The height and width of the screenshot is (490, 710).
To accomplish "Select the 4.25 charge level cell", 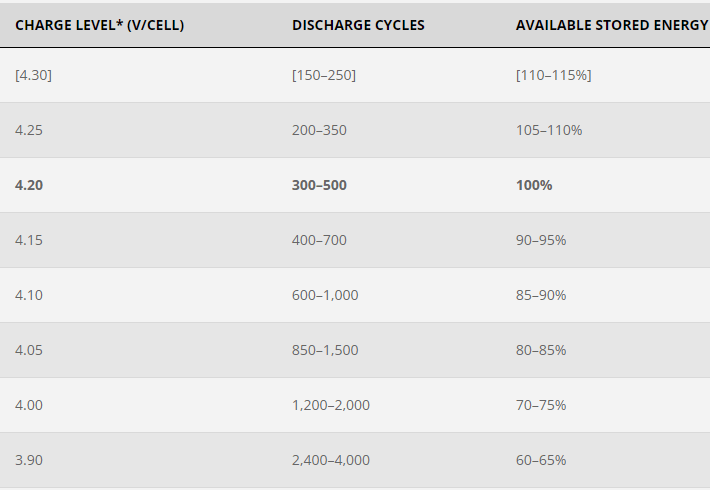I will 29,130.
